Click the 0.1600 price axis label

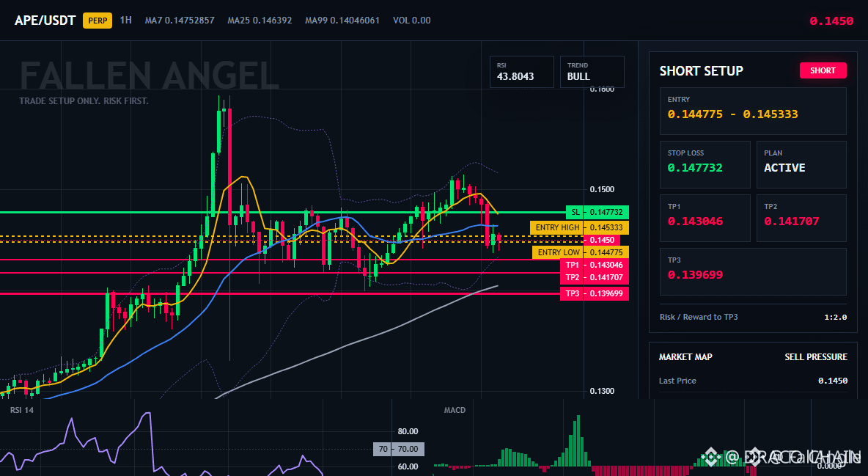[x=602, y=89]
